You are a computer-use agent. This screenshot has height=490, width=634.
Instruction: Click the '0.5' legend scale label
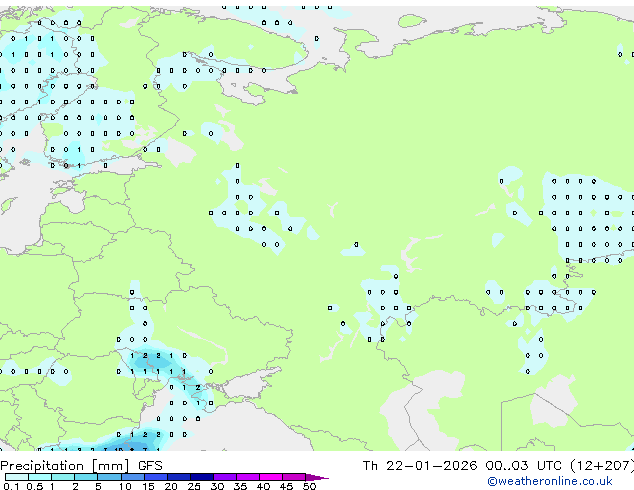pos(34,486)
